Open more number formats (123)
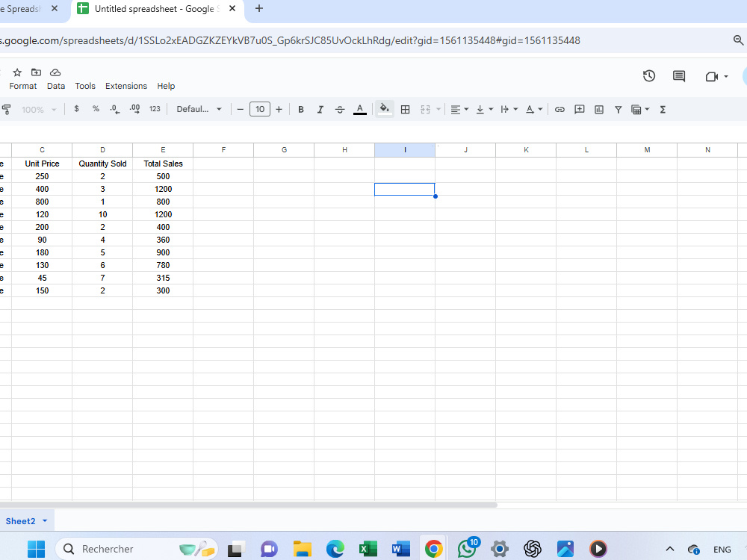The image size is (747, 560). click(x=155, y=109)
